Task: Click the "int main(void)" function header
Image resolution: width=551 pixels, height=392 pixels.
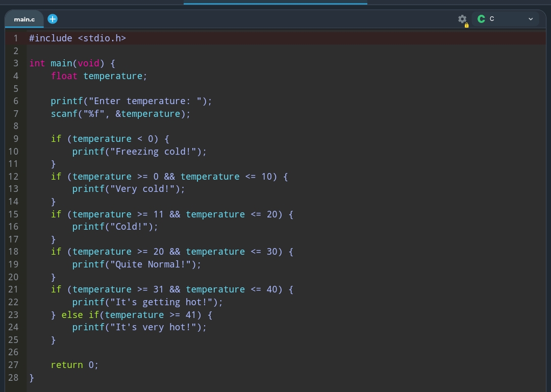Action: pos(72,63)
